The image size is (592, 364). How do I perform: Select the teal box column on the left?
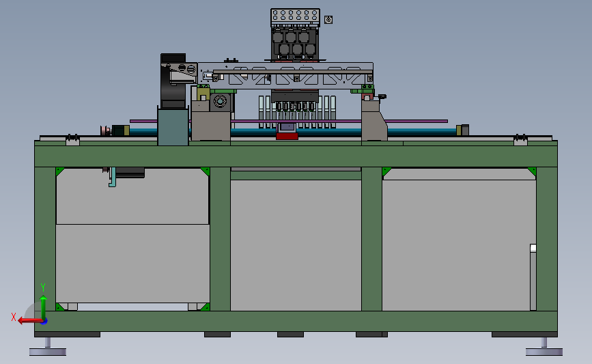pyautogui.click(x=173, y=127)
